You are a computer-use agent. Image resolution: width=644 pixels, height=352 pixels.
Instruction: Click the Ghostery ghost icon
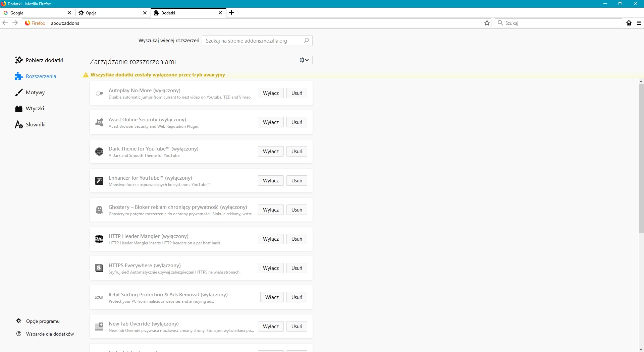[99, 210]
